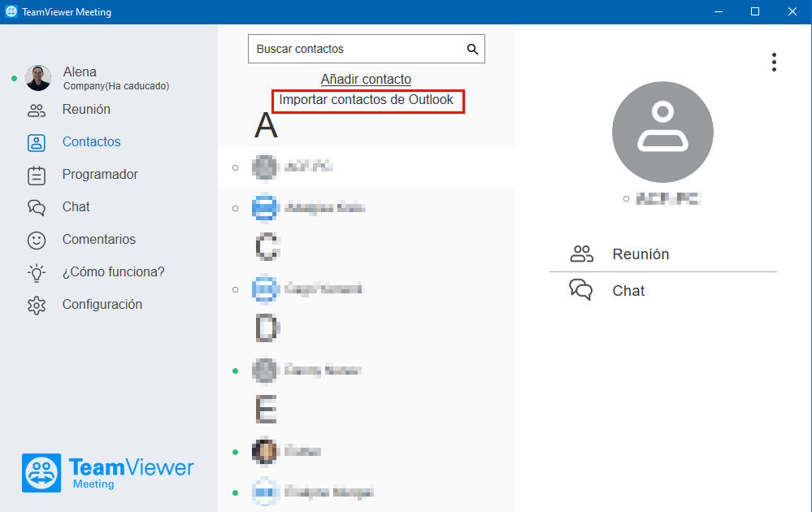This screenshot has height=512, width=812.
Task: Open the three-dot options menu
Action: [774, 62]
